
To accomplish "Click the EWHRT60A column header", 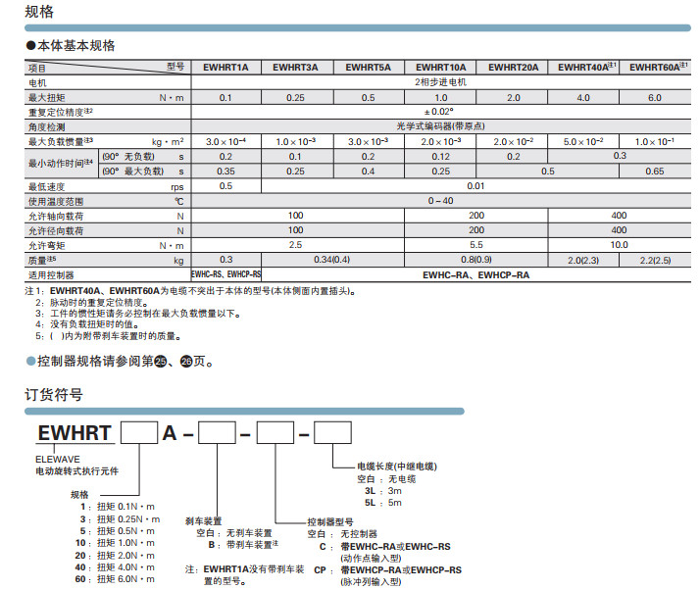I will click(x=654, y=68).
